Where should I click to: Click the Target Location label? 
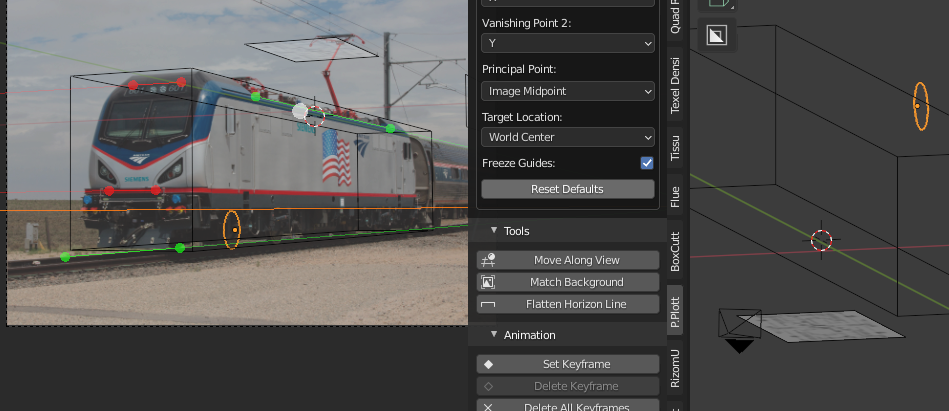coord(522,117)
